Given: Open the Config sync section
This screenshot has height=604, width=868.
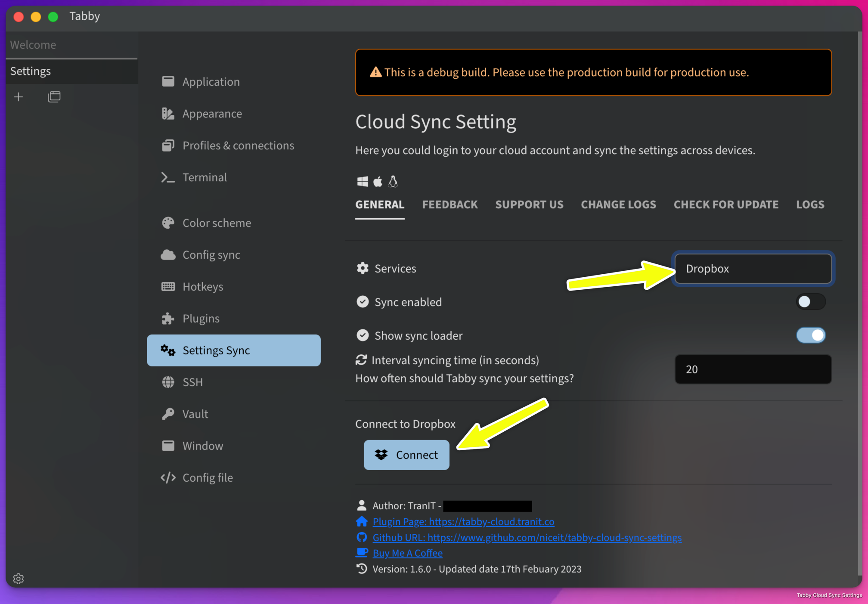Looking at the screenshot, I should tap(234, 254).
